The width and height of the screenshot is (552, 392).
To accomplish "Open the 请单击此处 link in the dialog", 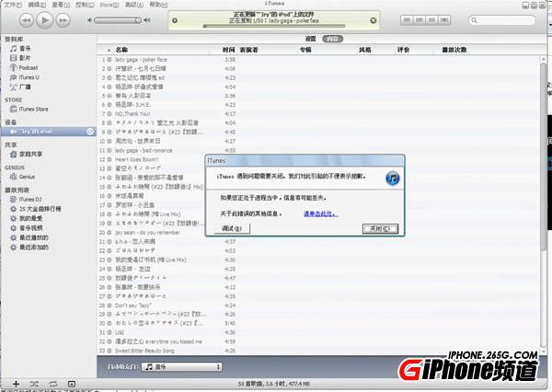I will [x=321, y=213].
